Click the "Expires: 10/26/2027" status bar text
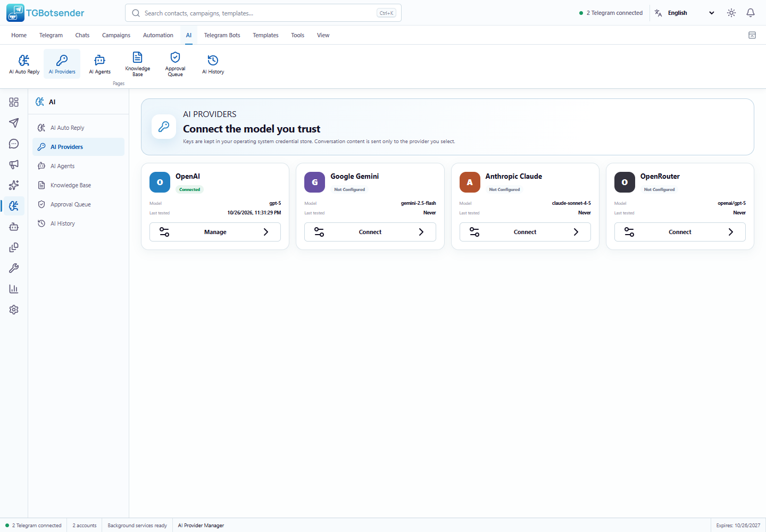 tap(738, 526)
